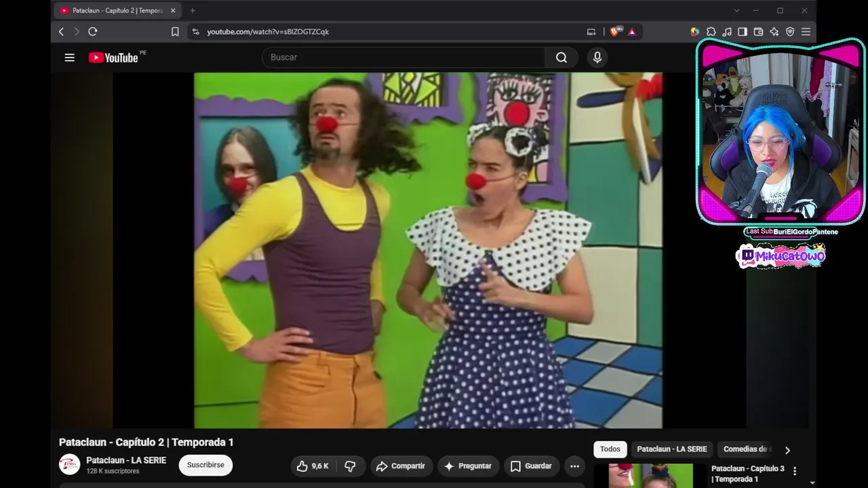The width and height of the screenshot is (868, 488).
Task: Click the 128 K suscriptores text
Action: pos(113,471)
